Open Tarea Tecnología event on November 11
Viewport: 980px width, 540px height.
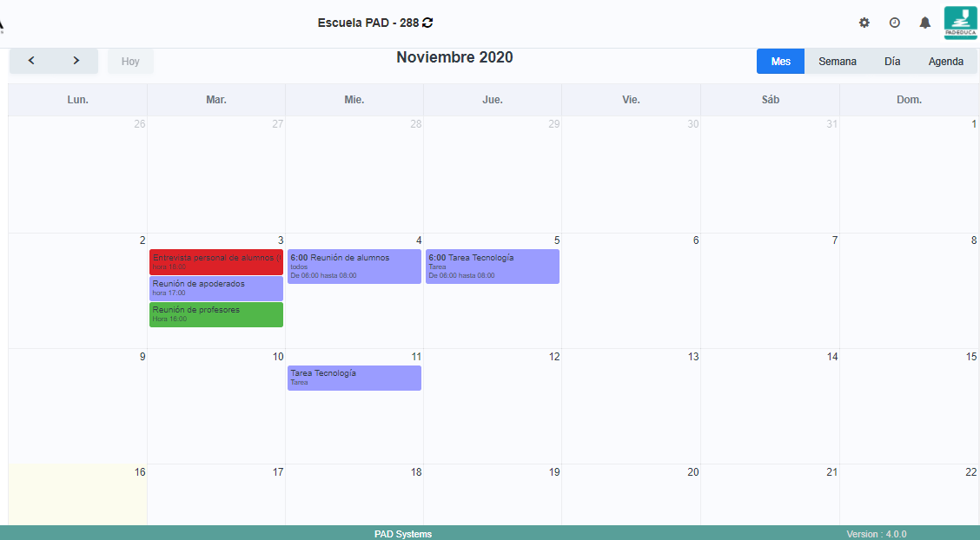point(354,378)
